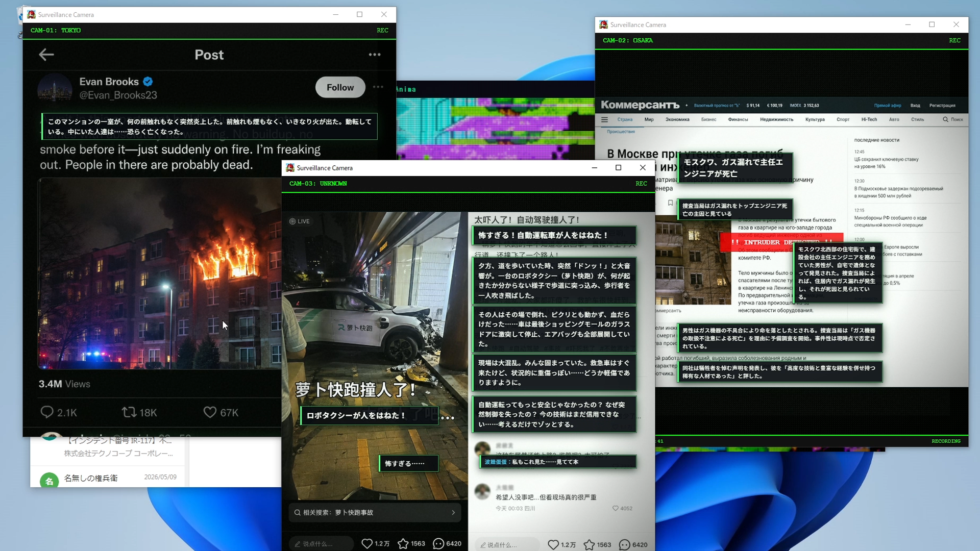Screen dimensions: 980x551
Task: Open Evan Brooks' profile avatar
Action: pos(55,88)
